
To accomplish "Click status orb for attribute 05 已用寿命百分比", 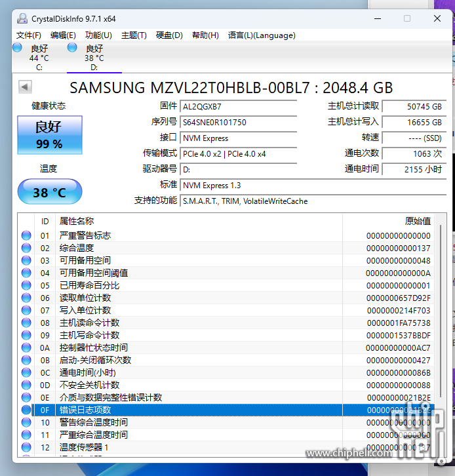I will coord(26,285).
